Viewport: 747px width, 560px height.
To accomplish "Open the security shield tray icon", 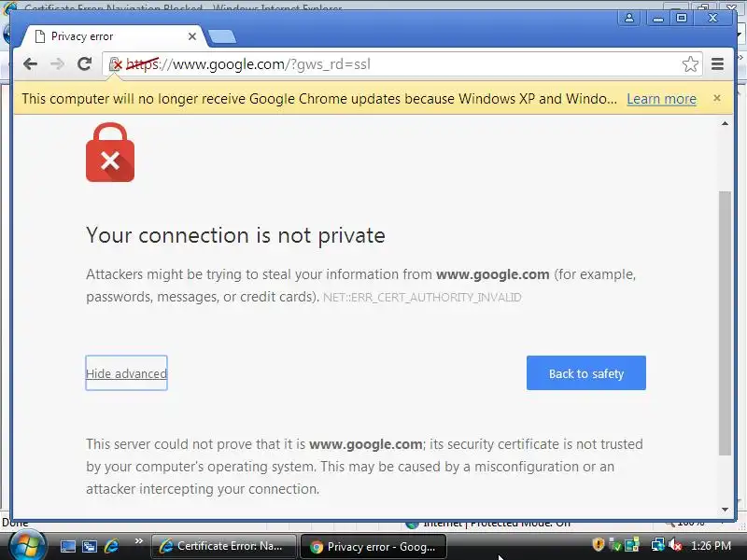I will [x=598, y=544].
